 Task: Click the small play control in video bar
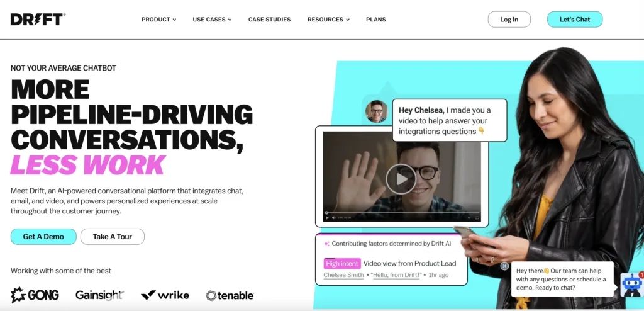[x=327, y=218]
